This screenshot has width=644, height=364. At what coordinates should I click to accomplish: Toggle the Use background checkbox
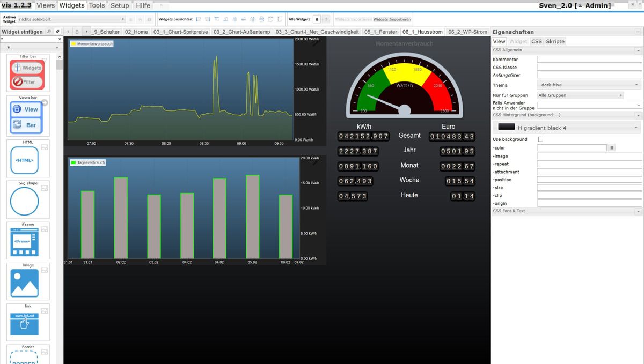tap(540, 139)
